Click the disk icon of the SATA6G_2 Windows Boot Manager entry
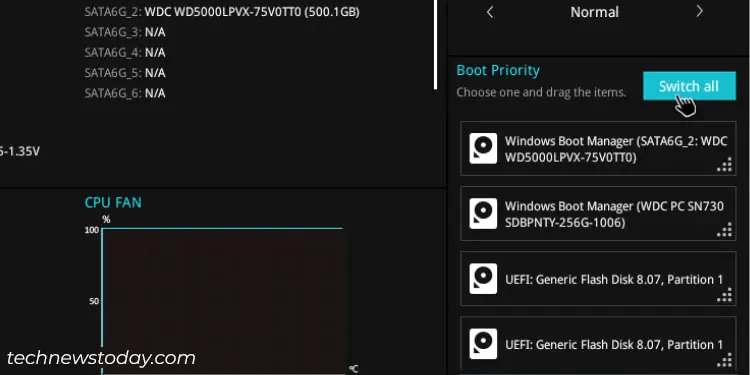The image size is (750, 375). [x=483, y=148]
